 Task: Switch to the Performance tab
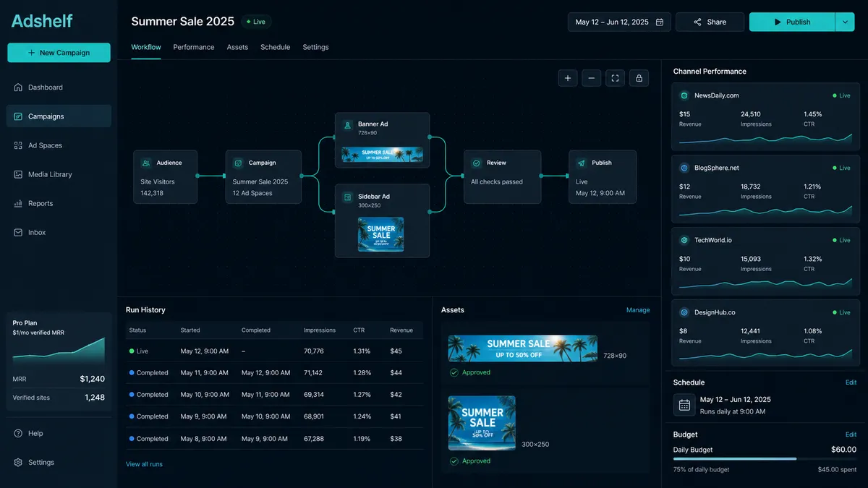pyautogui.click(x=194, y=47)
